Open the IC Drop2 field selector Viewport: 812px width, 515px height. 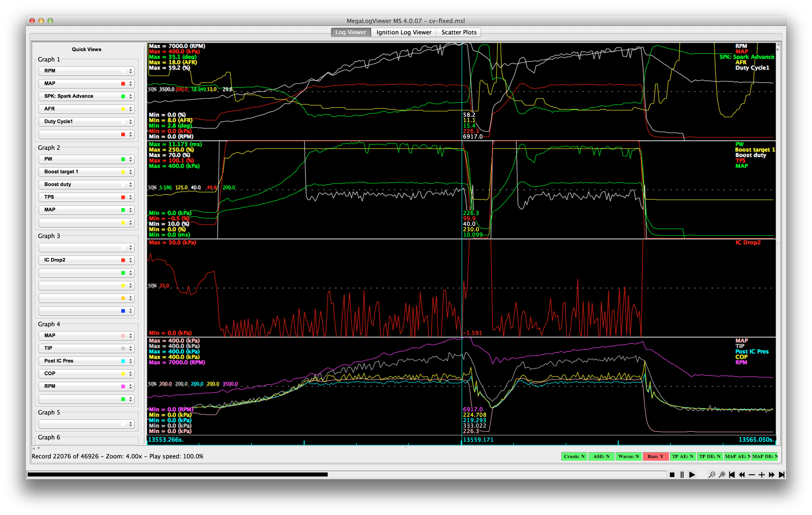coord(87,260)
